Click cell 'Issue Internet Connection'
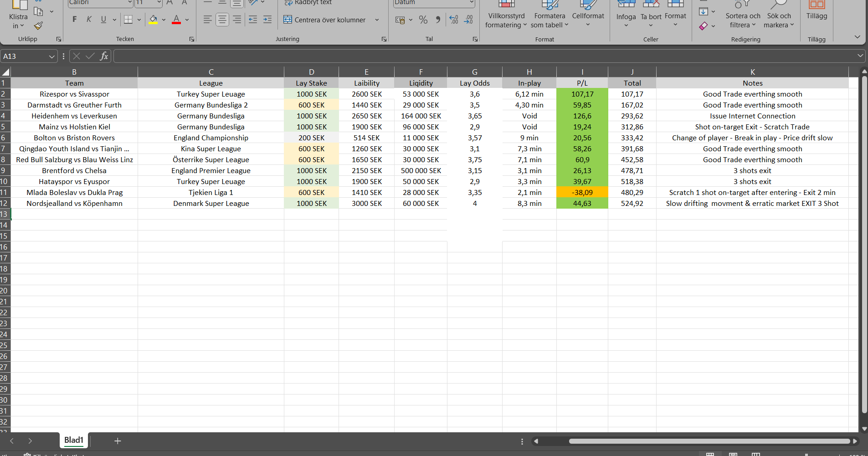The image size is (868, 456). (x=752, y=116)
